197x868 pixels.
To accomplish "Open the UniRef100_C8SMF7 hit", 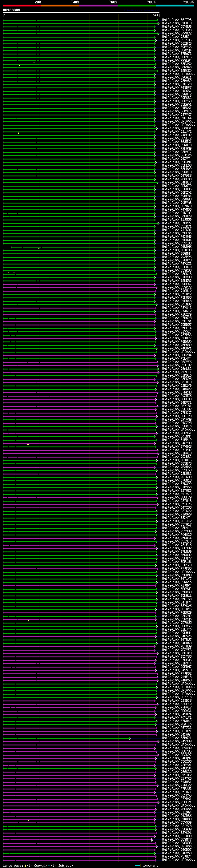I will click(x=177, y=839).
